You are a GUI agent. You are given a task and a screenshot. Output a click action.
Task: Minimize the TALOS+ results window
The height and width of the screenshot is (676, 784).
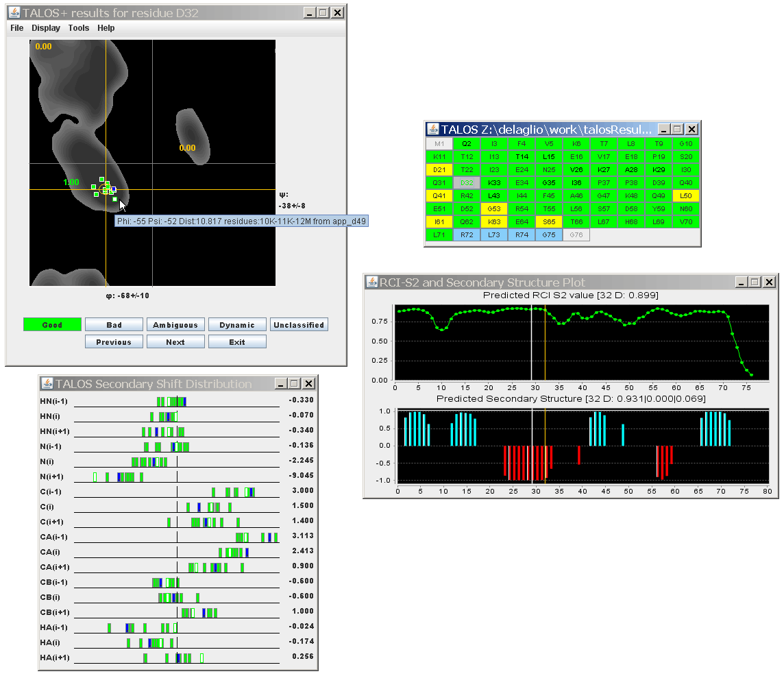310,13
